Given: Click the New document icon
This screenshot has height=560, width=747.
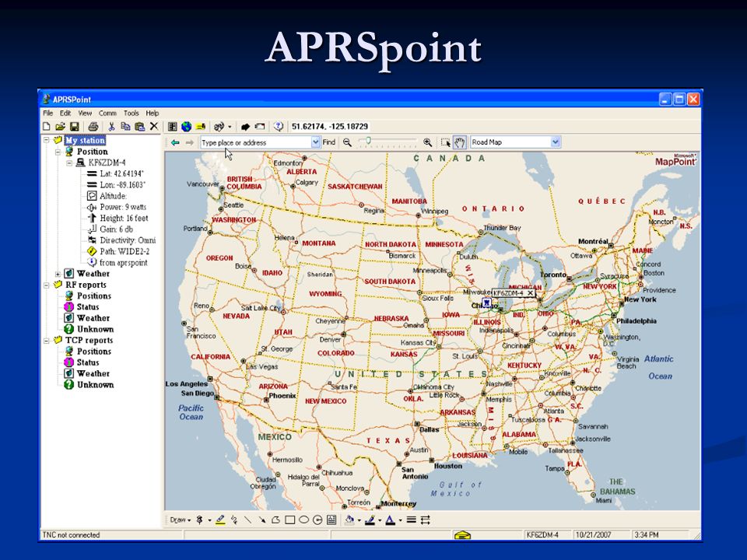Looking at the screenshot, I should [46, 127].
